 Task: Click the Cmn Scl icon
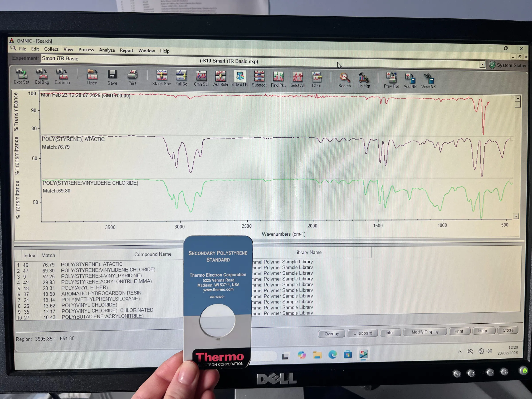(201, 78)
